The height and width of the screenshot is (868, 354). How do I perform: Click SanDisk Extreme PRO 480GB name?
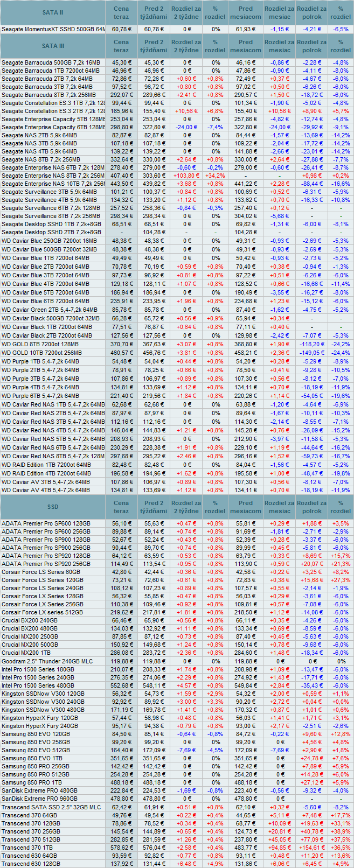click(39, 790)
